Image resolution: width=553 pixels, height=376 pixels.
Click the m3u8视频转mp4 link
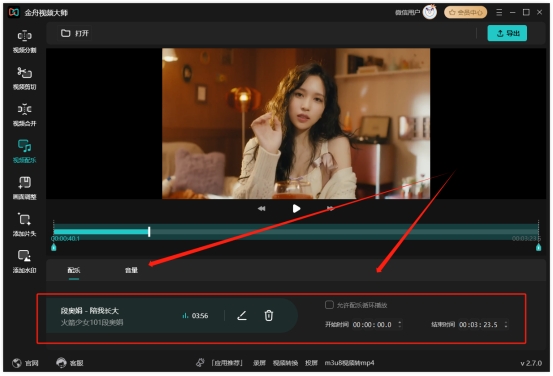[350, 363]
